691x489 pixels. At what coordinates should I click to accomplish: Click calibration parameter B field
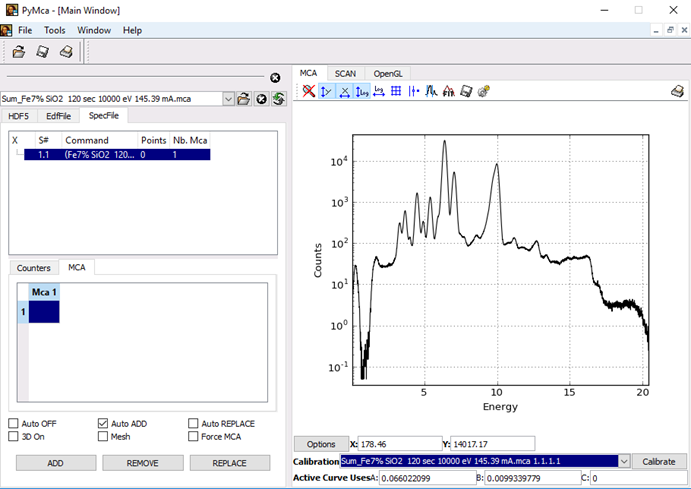[532, 478]
